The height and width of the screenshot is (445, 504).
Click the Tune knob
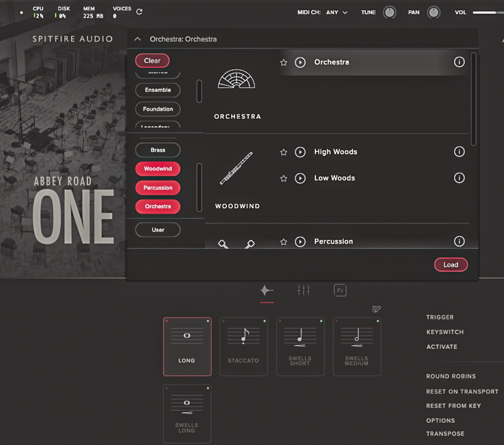pyautogui.click(x=389, y=13)
